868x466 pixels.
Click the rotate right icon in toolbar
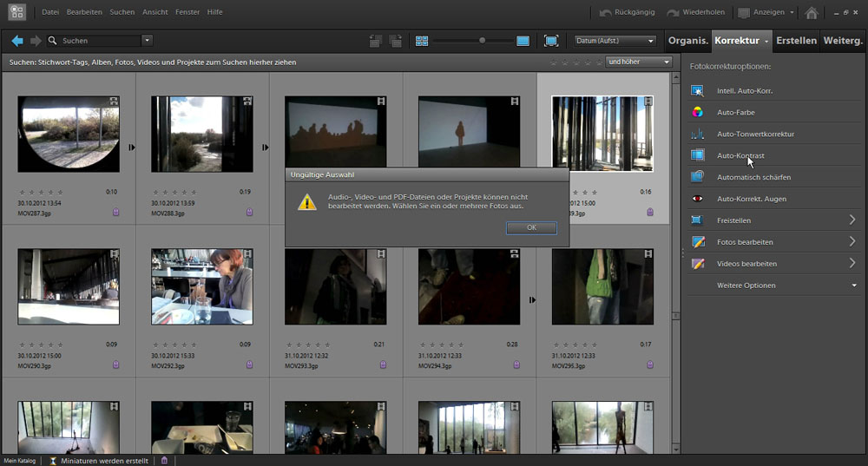point(395,41)
